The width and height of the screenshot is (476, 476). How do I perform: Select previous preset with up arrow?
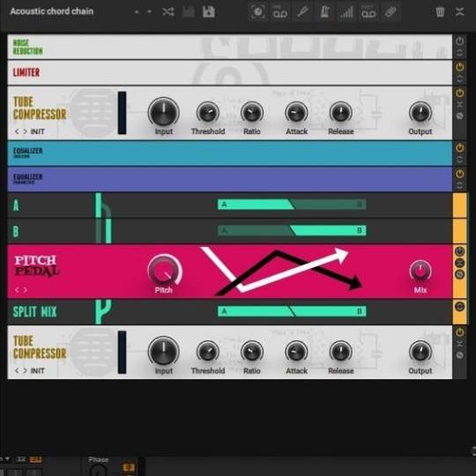tap(137, 11)
